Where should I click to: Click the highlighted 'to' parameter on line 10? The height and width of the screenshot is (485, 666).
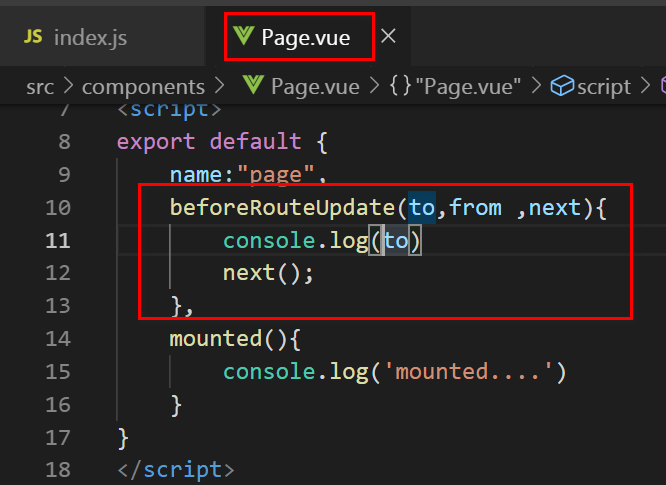tap(422, 208)
